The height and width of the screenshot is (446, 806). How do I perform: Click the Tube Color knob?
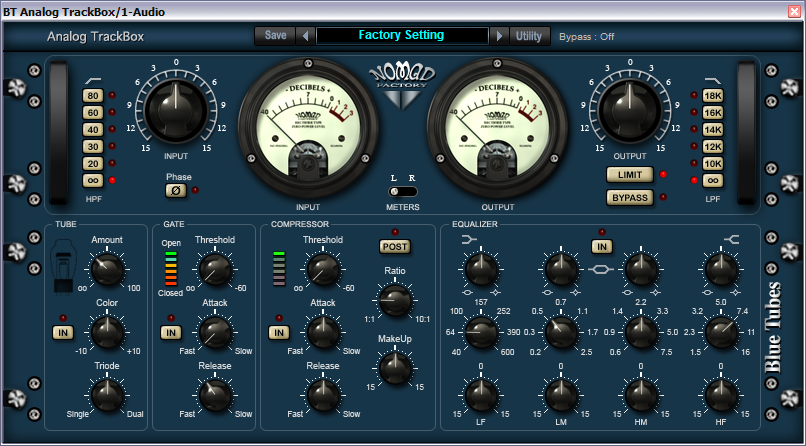tap(107, 332)
